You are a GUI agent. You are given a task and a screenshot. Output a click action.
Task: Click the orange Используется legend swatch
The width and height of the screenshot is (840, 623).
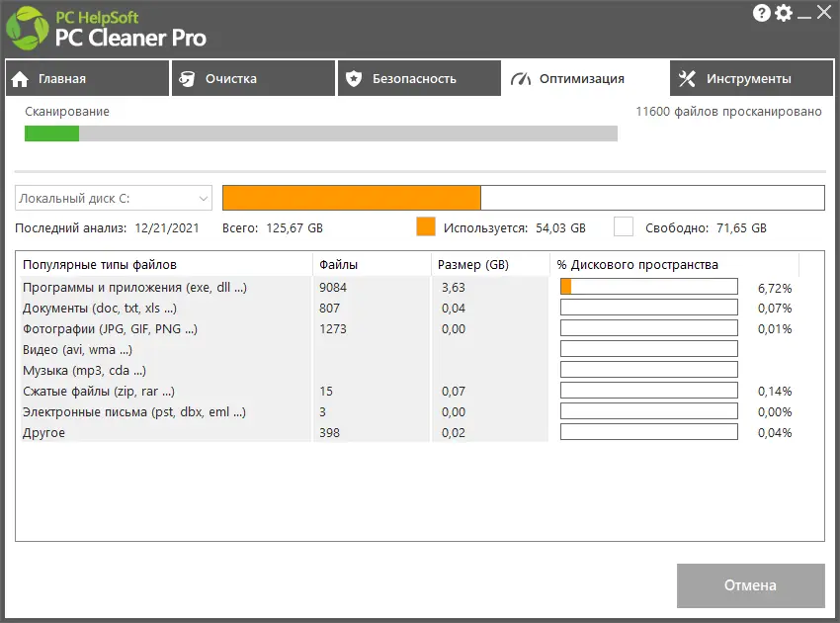click(426, 226)
